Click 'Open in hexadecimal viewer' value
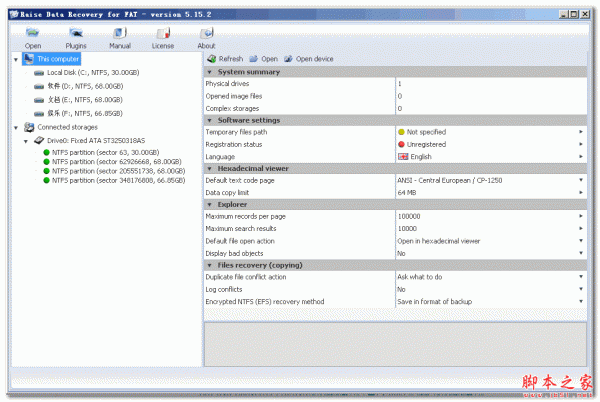The image size is (600, 402). (x=439, y=241)
